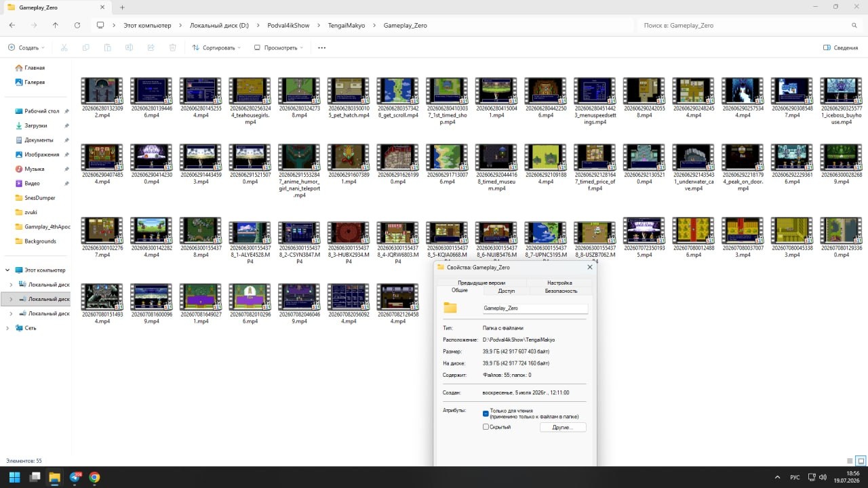Click the Rename icon in toolbar

pyautogui.click(x=129, y=48)
